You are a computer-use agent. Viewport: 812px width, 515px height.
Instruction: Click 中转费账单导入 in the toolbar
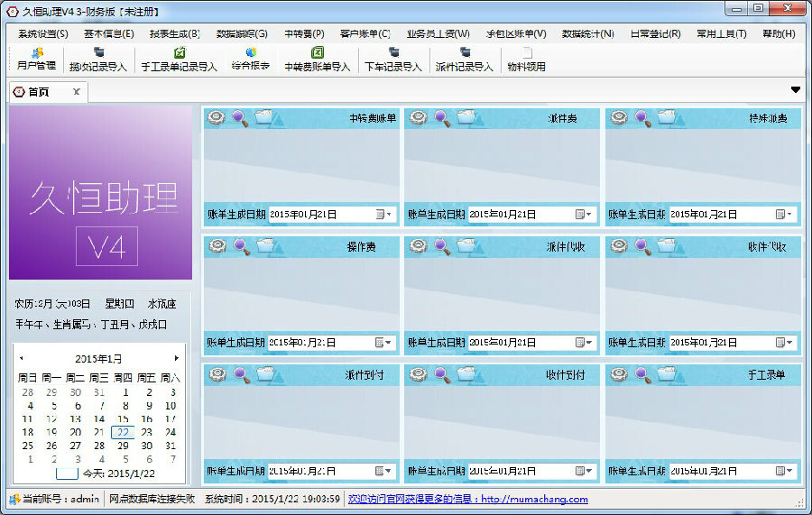coord(317,59)
